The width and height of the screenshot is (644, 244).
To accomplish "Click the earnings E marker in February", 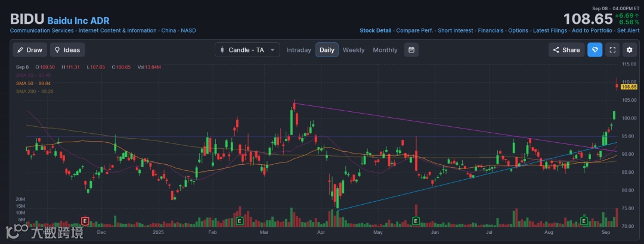I will tap(240, 221).
